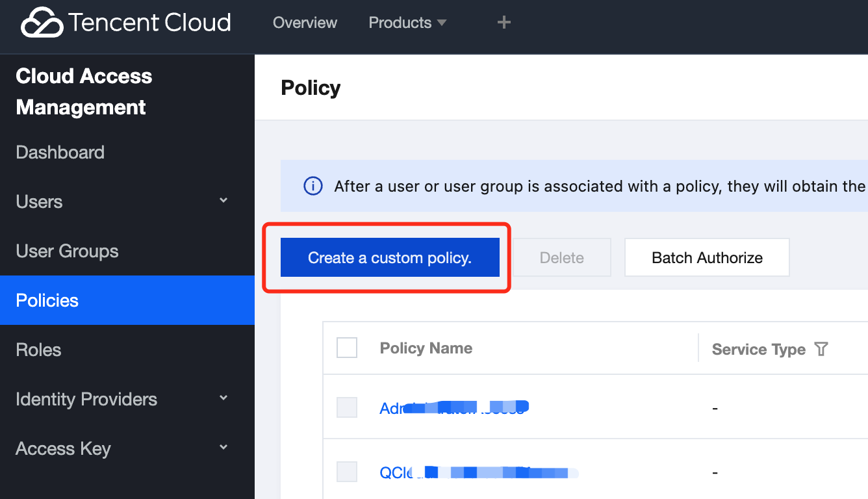
Task: Click Create a custom policy button
Action: click(390, 258)
